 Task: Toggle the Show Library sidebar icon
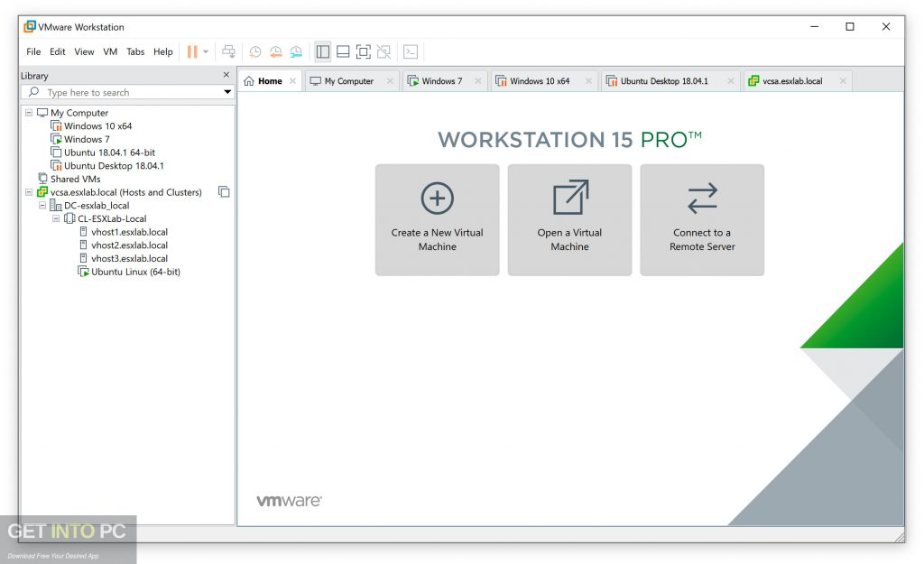pos(323,51)
